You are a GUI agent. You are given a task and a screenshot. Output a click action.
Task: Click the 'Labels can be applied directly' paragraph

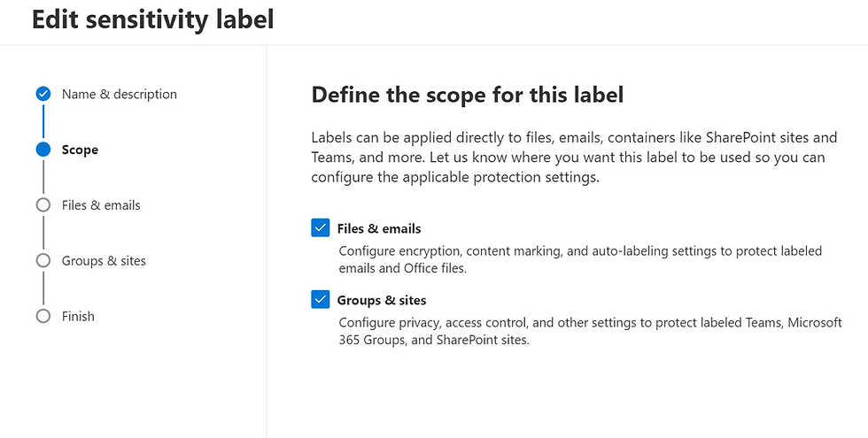tap(574, 158)
